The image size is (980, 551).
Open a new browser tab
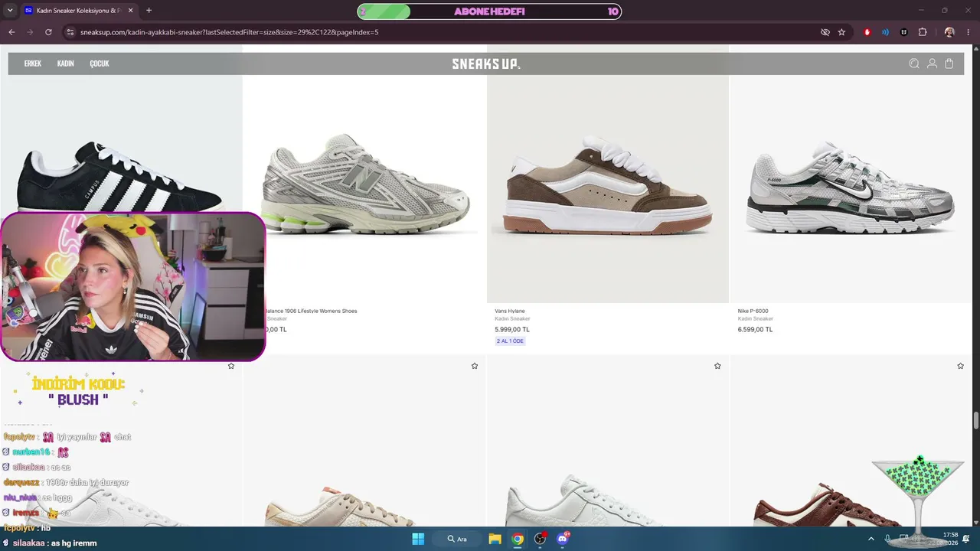(149, 11)
